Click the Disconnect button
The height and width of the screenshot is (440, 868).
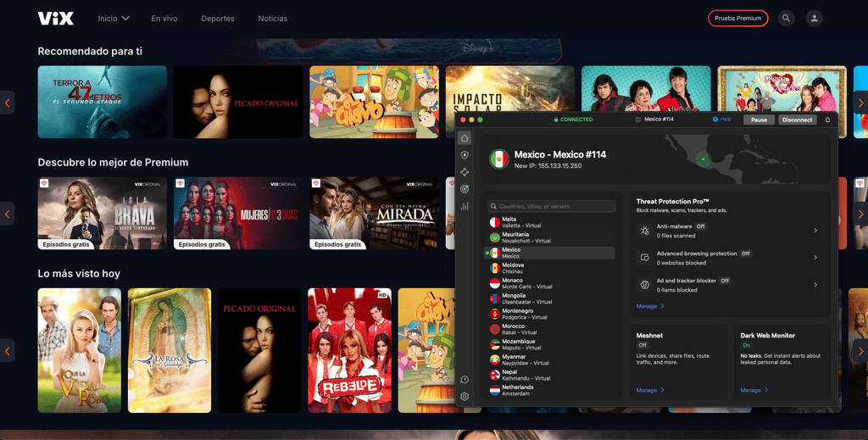click(797, 120)
